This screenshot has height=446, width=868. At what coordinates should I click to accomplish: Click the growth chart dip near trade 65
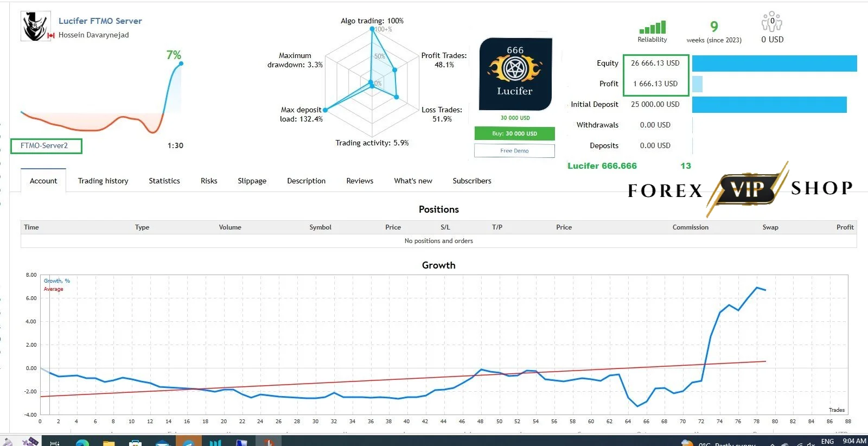click(638, 406)
